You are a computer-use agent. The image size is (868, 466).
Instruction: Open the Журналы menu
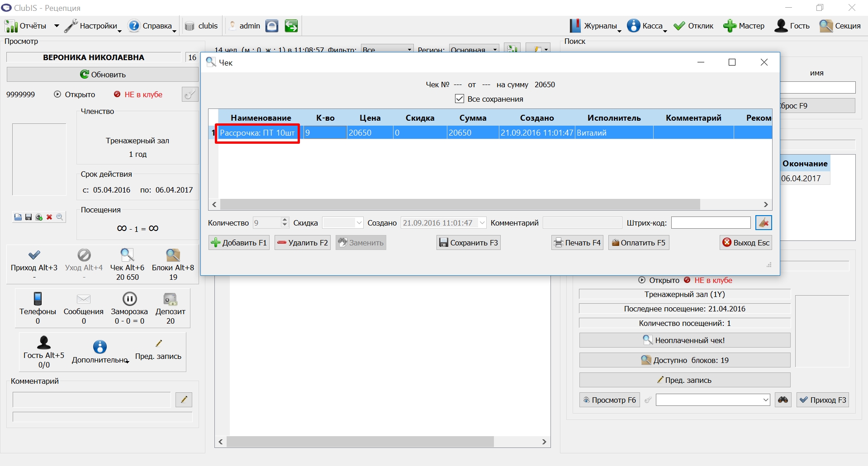(595, 26)
